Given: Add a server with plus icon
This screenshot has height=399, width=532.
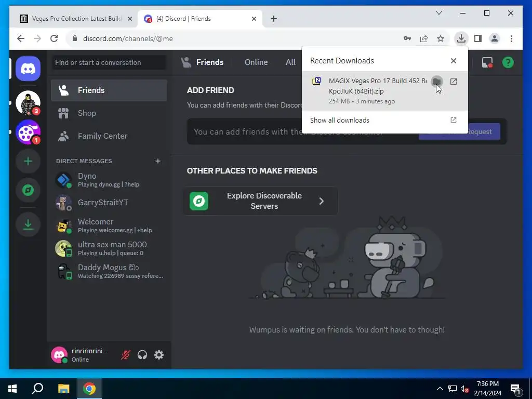Looking at the screenshot, I should point(28,161).
